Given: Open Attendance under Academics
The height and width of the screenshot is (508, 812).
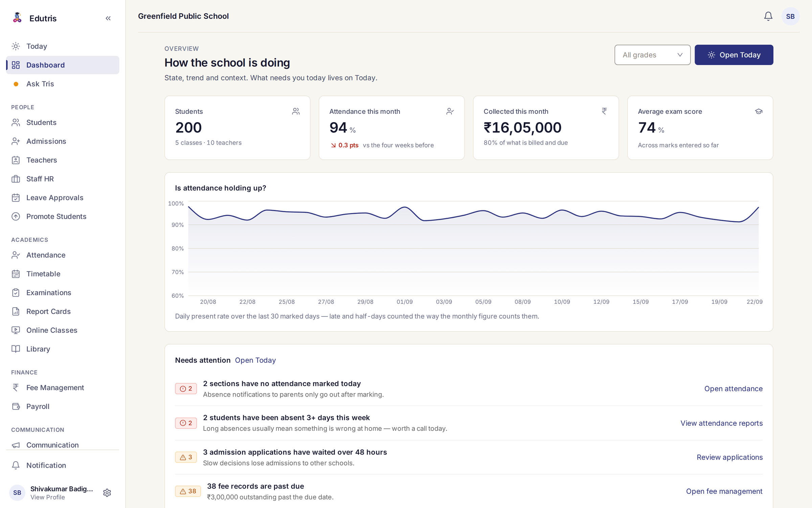Looking at the screenshot, I should pos(63,255).
